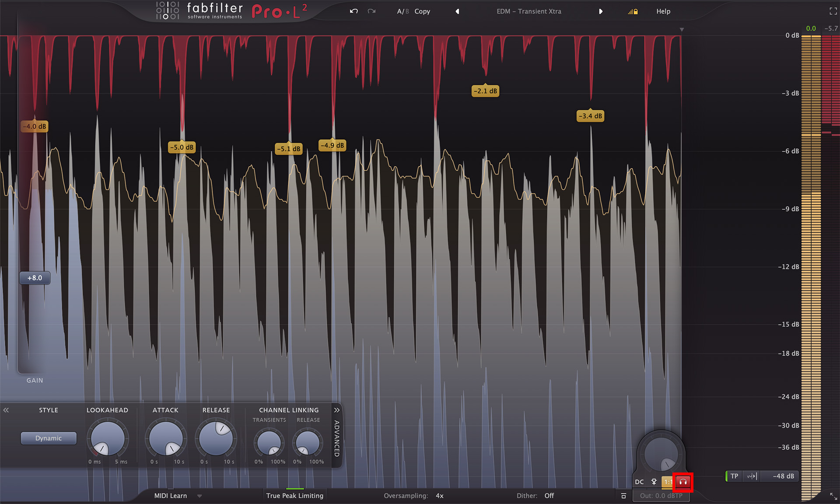Click the display mode triangle above the meter

(682, 30)
